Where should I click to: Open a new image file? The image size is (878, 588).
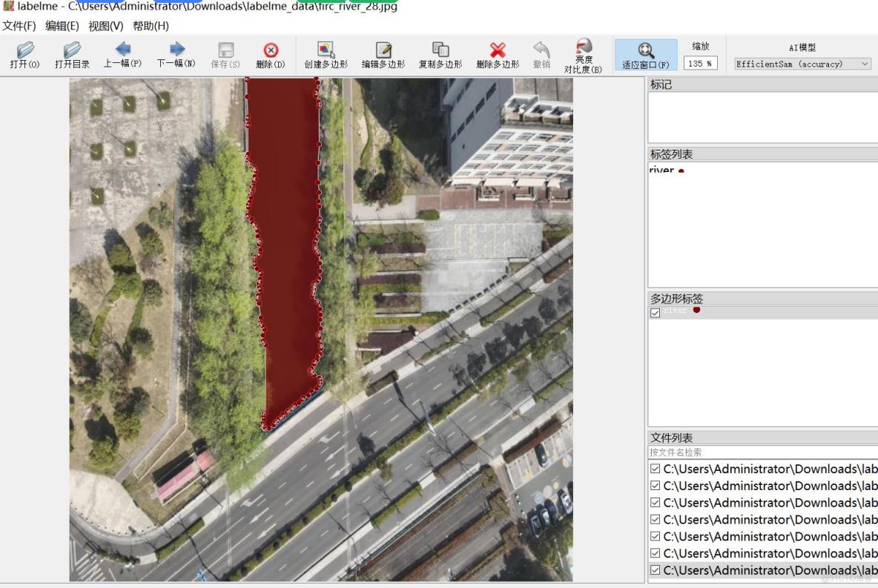point(23,54)
